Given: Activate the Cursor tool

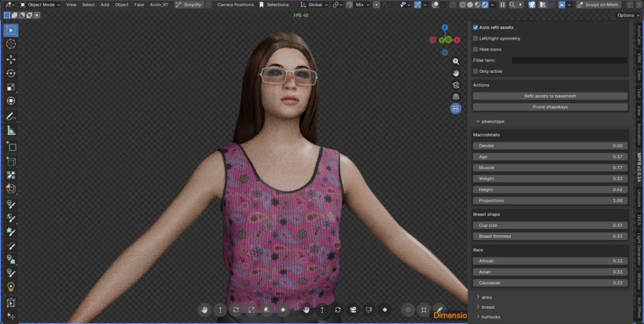Looking at the screenshot, I should [11, 44].
